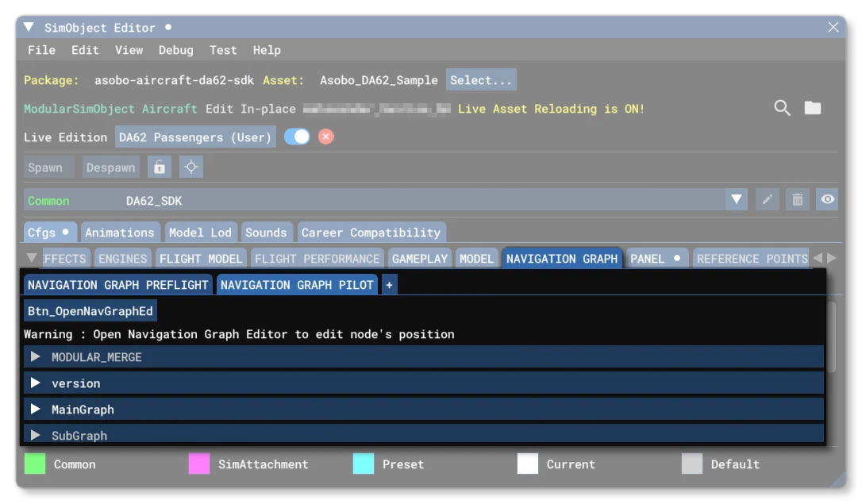The image size is (862, 504).
Task: Click the trash delete icon for DA62_SDK
Action: [798, 199]
